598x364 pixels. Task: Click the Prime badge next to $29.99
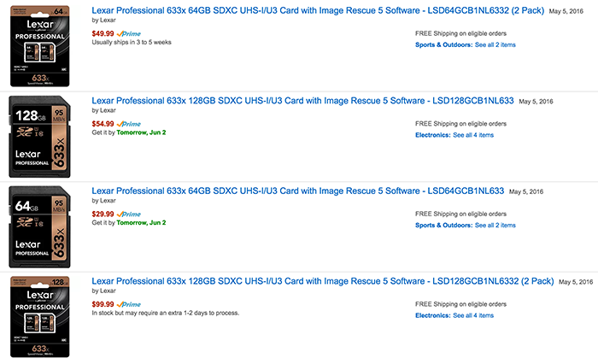[129, 214]
